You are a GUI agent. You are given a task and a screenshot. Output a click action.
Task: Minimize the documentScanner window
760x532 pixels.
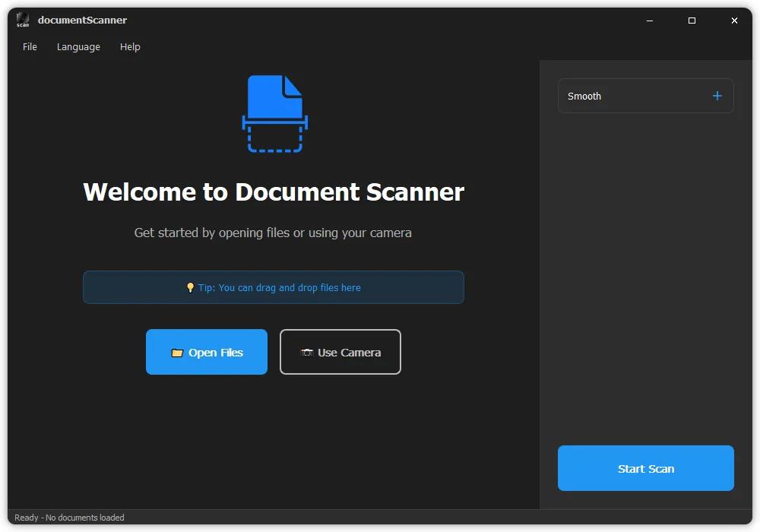point(649,21)
